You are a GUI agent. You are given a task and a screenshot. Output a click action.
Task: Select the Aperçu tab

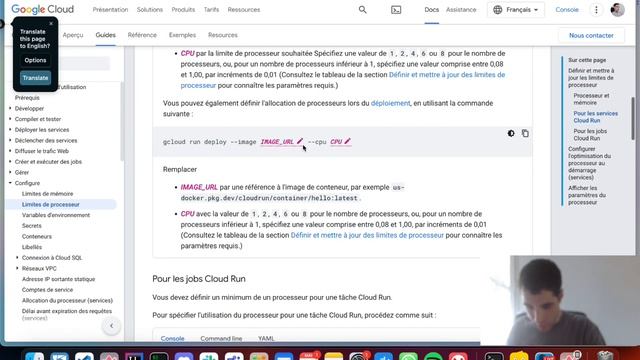[73, 35]
